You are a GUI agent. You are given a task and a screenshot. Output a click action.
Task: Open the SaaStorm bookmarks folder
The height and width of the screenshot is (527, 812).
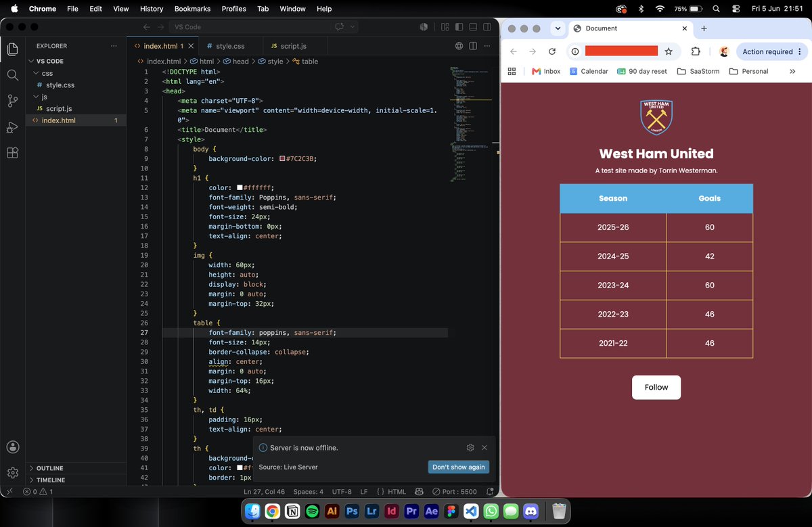click(x=698, y=71)
